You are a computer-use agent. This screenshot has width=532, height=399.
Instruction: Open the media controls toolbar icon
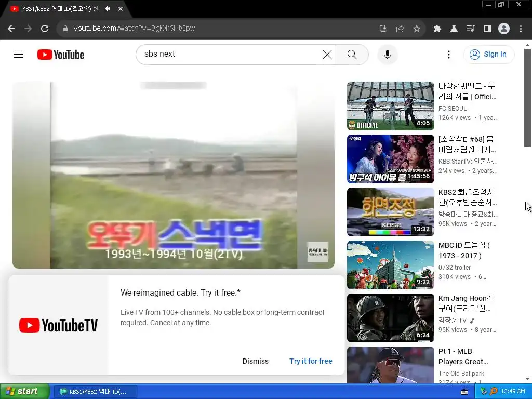471,29
